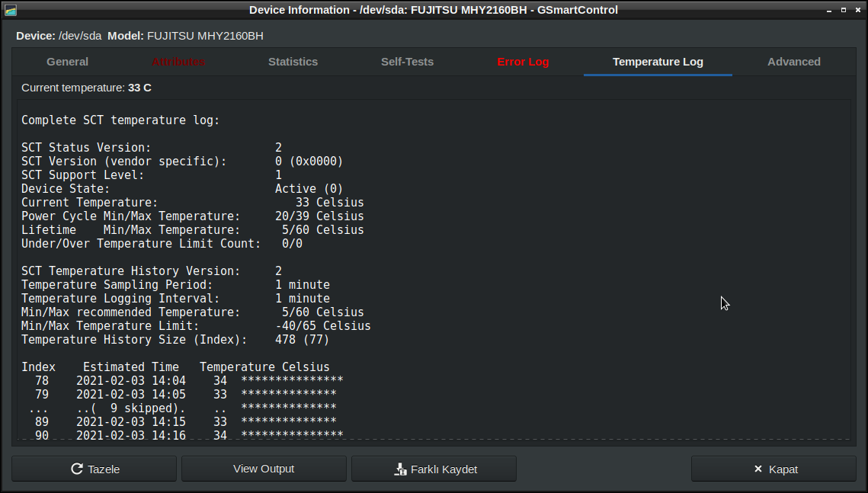Click the Kapat close button
Viewport: 868px width, 493px height.
pyautogui.click(x=774, y=469)
